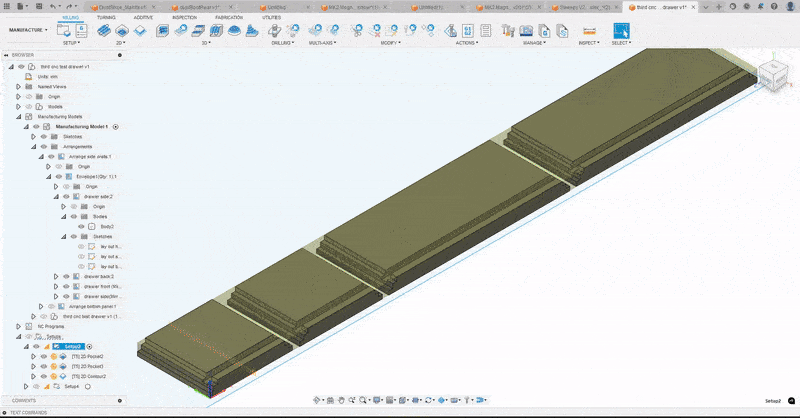Expand the Setup4 node
800x418 pixels.
click(x=26, y=387)
